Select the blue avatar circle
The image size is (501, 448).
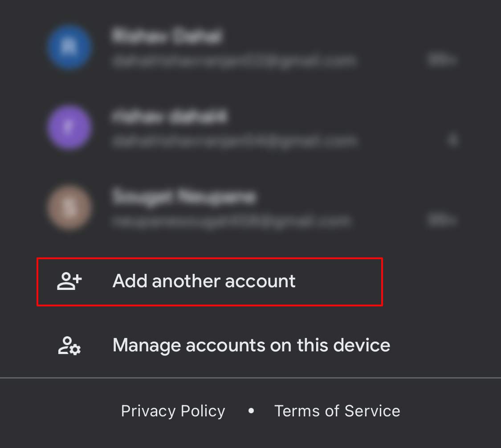pos(69,47)
